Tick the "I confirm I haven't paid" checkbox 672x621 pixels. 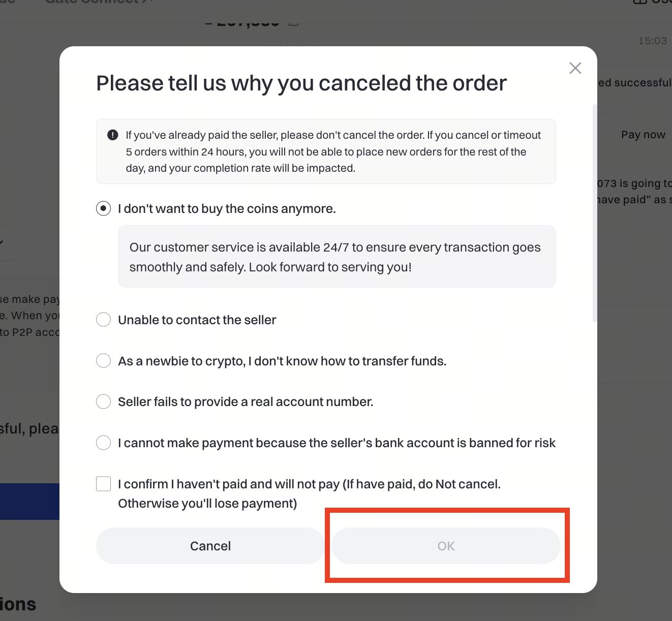pos(104,484)
